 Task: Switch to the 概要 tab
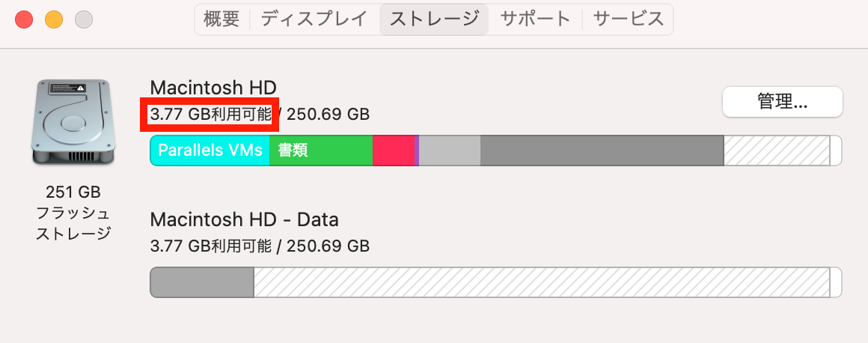pos(221,19)
